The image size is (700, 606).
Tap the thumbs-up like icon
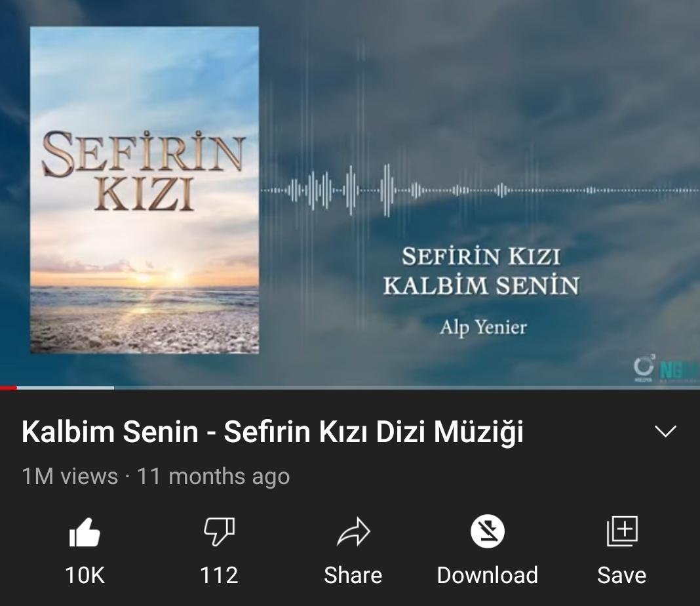[85, 533]
